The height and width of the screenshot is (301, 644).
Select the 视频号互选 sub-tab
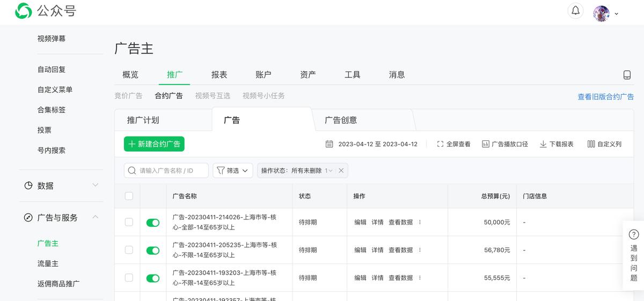tap(213, 96)
